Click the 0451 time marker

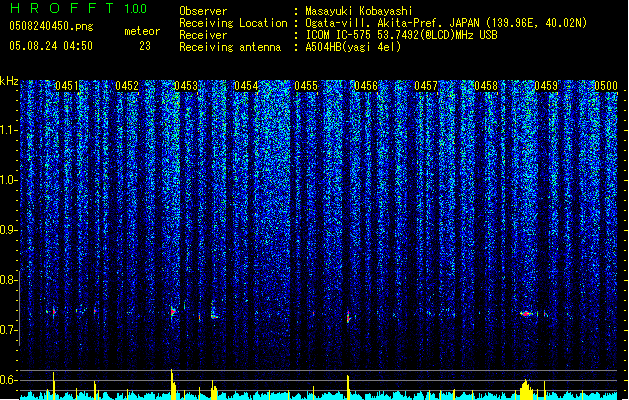point(67,86)
